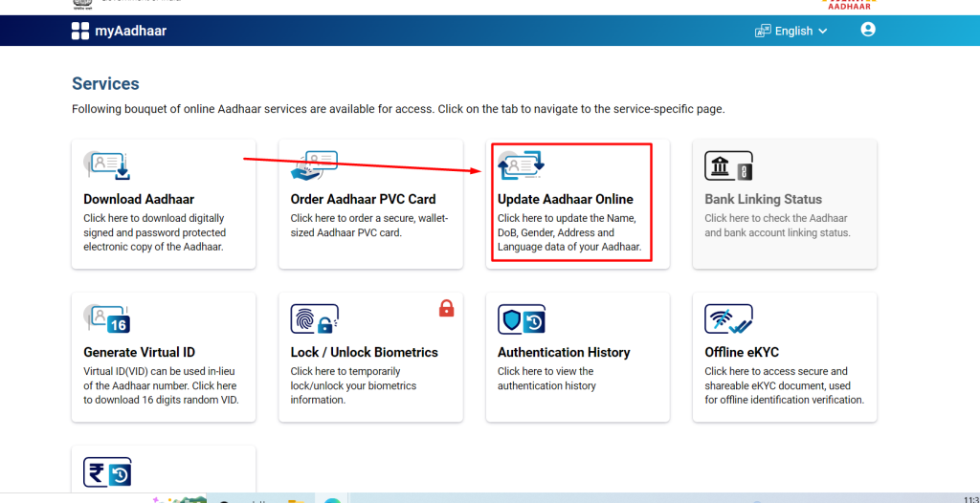This screenshot has height=503, width=980.
Task: Open the Lock / Unlock Biometrics title
Action: click(365, 353)
